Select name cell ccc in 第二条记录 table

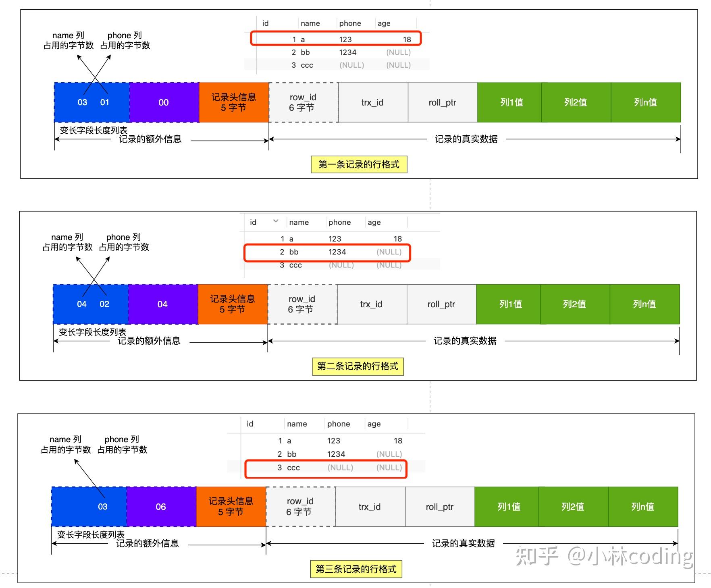pyautogui.click(x=295, y=265)
